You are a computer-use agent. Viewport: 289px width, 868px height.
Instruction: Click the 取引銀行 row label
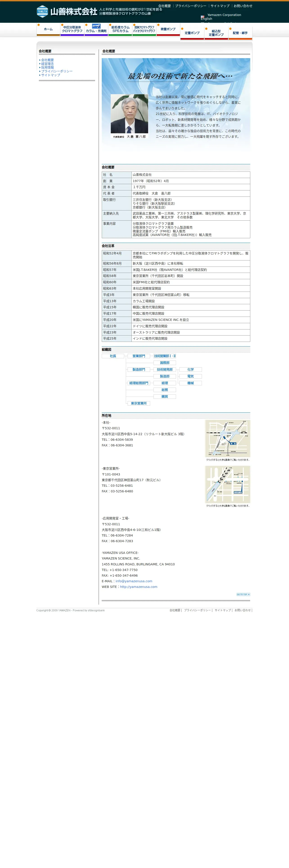click(116, 203)
